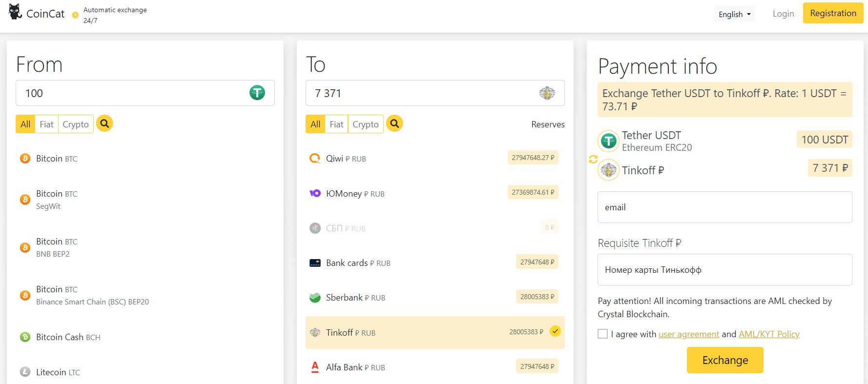Image resolution: width=868 pixels, height=384 pixels.
Task: Select Bank cards ₽ RUB label text
Action: pos(358,263)
